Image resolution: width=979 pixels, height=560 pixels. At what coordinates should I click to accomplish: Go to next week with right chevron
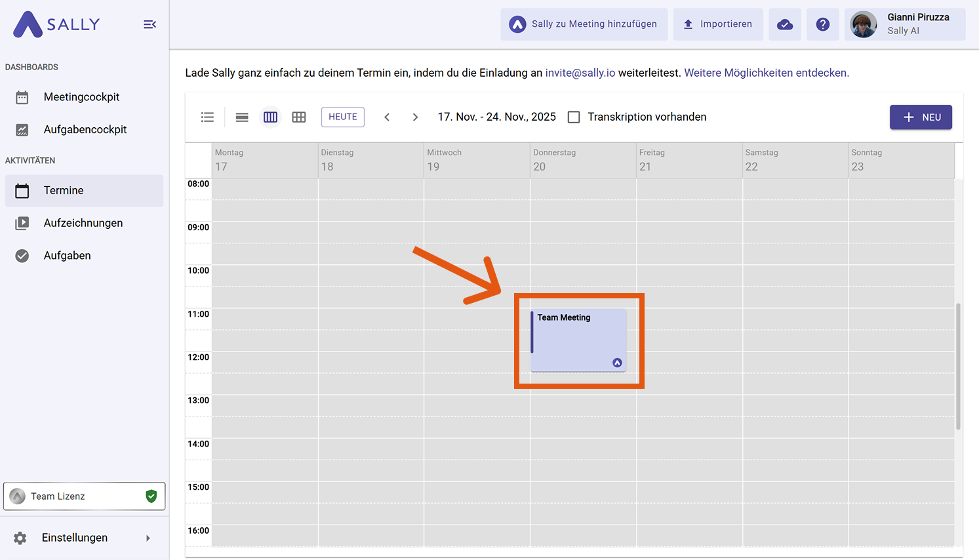click(415, 117)
